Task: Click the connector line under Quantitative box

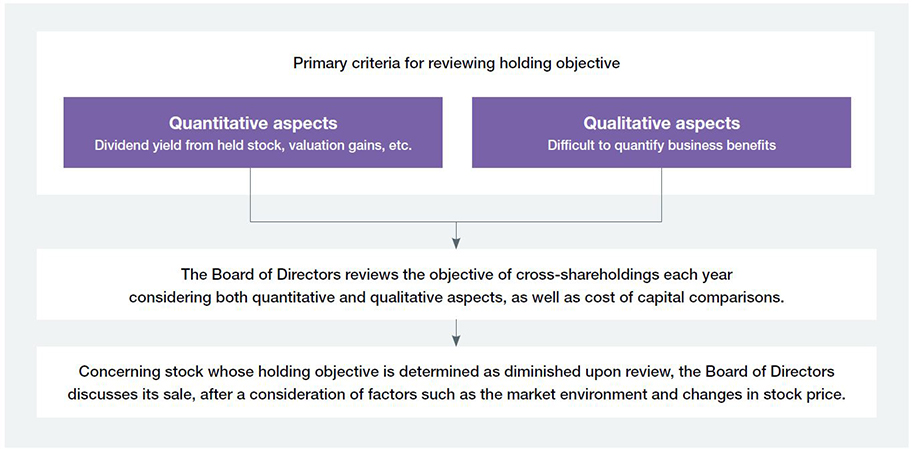Action: click(x=251, y=195)
